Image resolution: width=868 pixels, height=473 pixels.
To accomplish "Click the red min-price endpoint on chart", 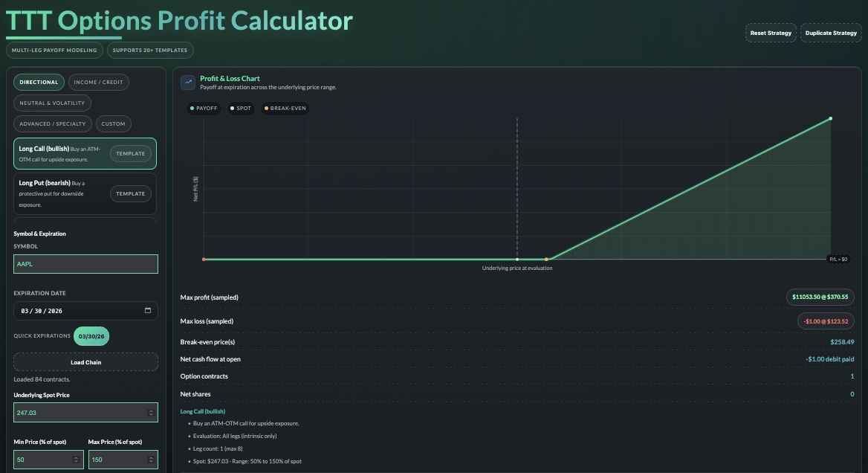I will (204, 260).
